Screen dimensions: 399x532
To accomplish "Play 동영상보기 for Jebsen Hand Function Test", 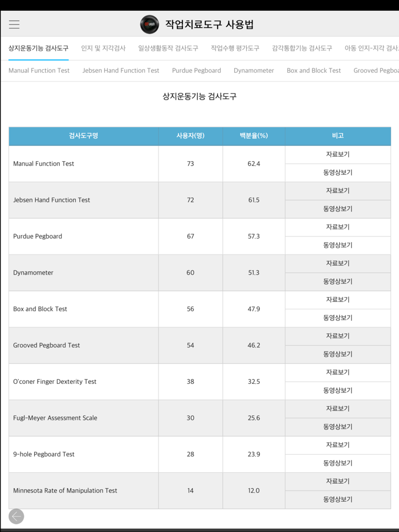I will point(337,209).
